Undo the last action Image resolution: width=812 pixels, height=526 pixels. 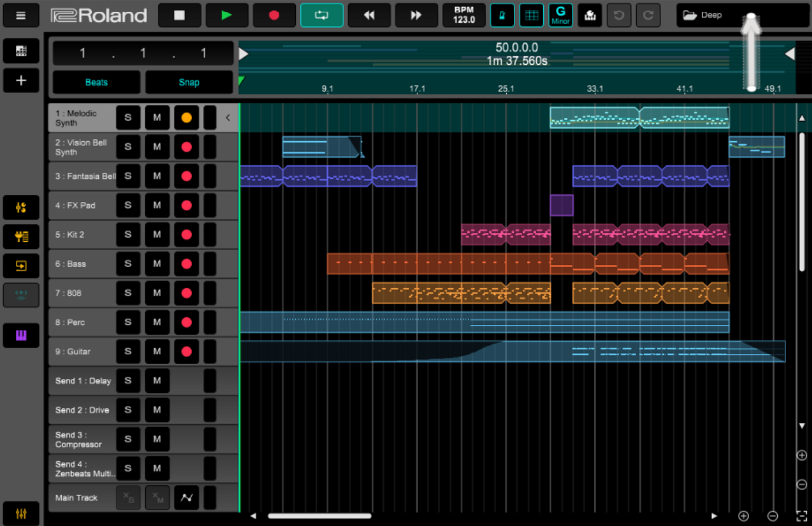619,15
